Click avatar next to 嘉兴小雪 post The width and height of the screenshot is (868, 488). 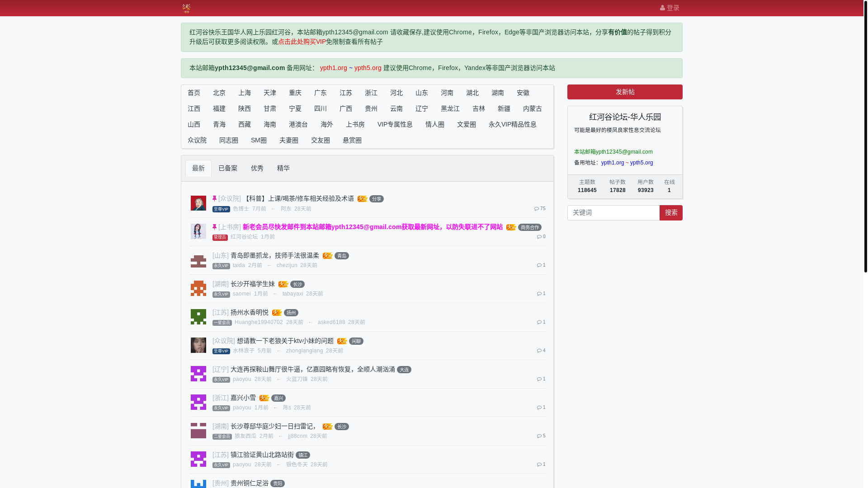198,402
